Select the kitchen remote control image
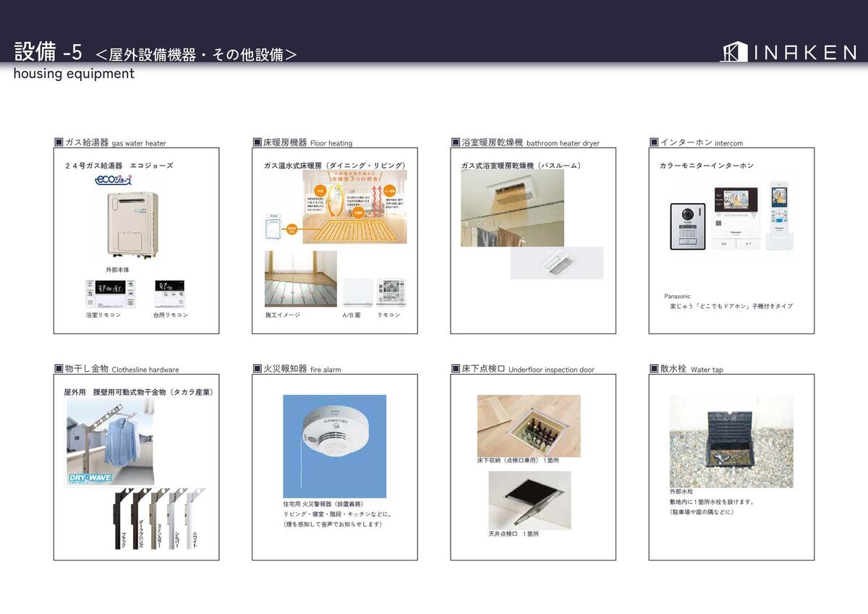Screen dimensions: 868x614 (170, 294)
